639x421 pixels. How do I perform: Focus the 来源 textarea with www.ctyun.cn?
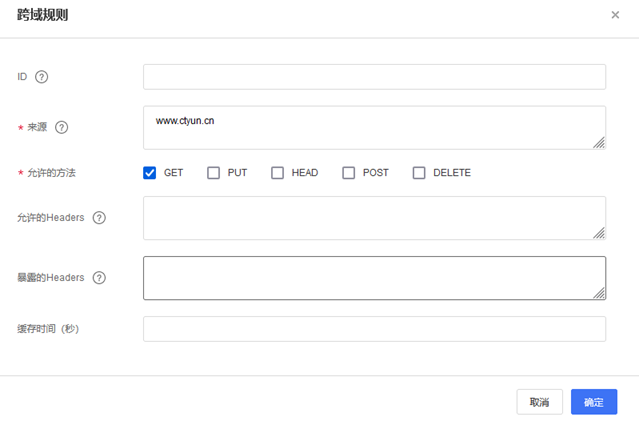click(x=374, y=127)
